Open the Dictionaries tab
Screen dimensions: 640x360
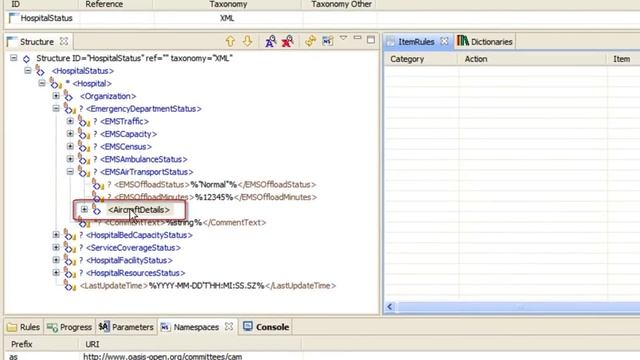(x=485, y=42)
